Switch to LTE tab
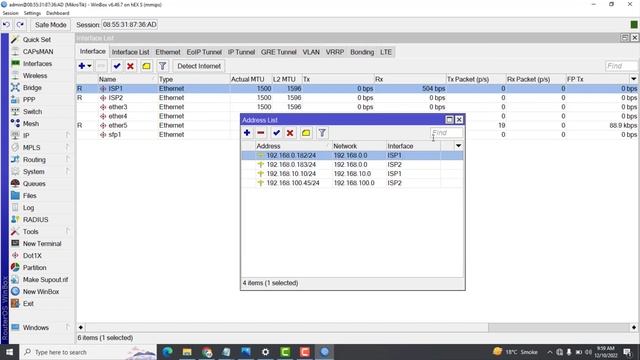The height and width of the screenshot is (360, 640). click(x=386, y=52)
